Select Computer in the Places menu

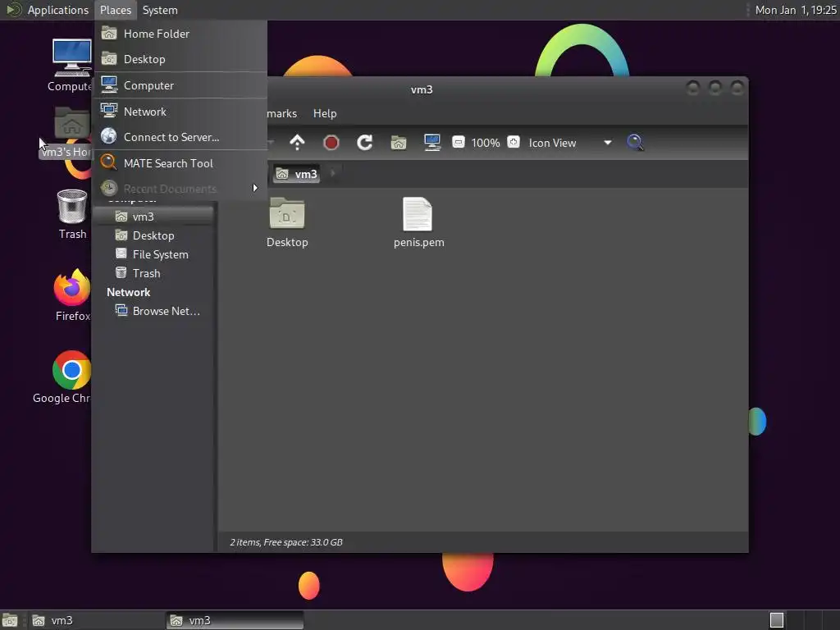[x=180, y=85]
